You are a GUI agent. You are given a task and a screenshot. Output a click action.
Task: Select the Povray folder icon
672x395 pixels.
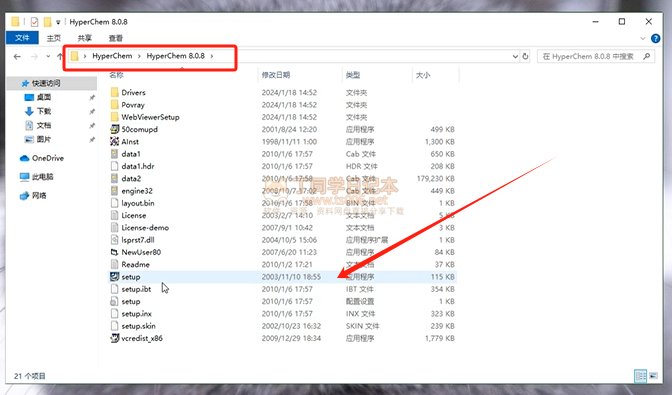pyautogui.click(x=114, y=105)
